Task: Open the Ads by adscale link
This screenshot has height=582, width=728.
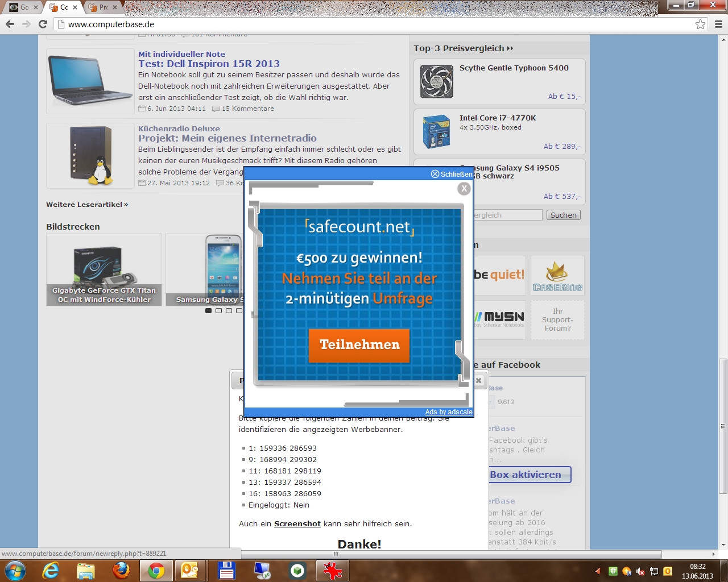Action: point(449,412)
